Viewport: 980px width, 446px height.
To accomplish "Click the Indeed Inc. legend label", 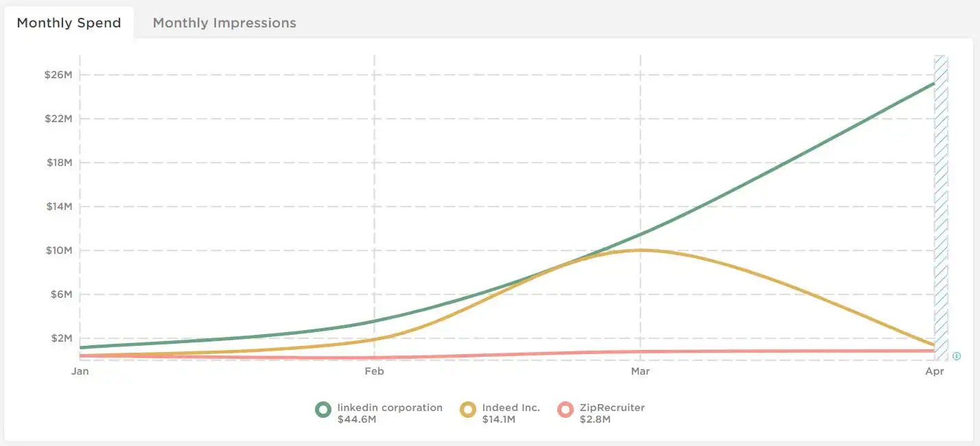I will coord(511,408).
